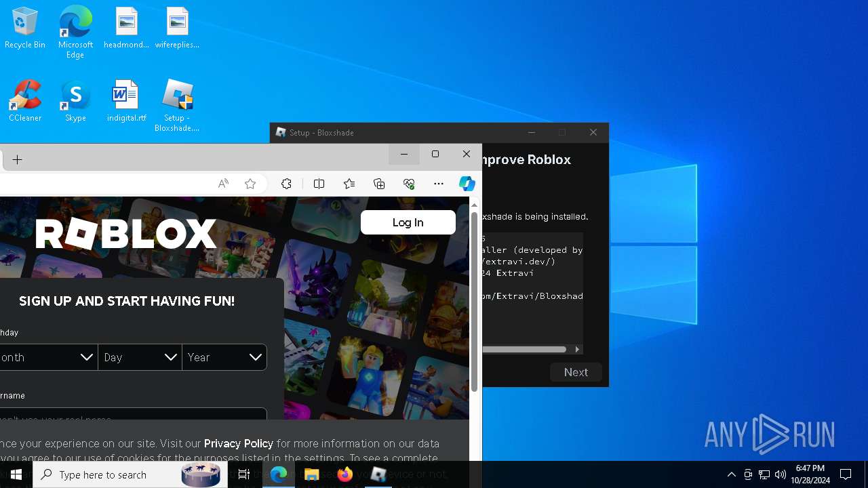Click the Roblox logo on the page
The width and height of the screenshot is (868, 488).
click(x=126, y=234)
